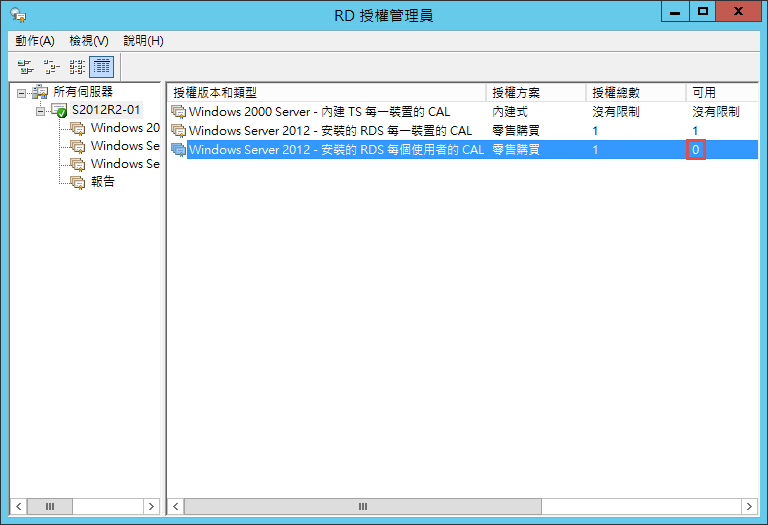Click 內建式 license program cell
768x525 pixels.
pos(510,112)
